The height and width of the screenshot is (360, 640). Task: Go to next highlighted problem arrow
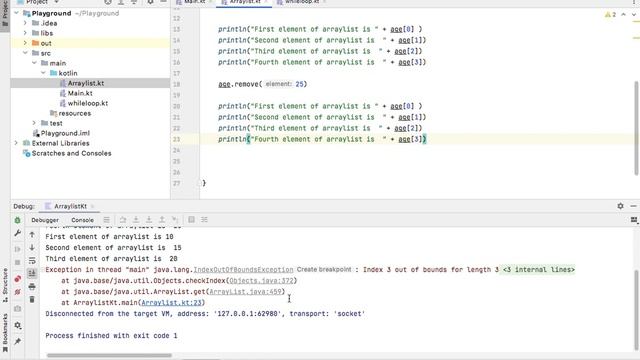click(x=633, y=15)
